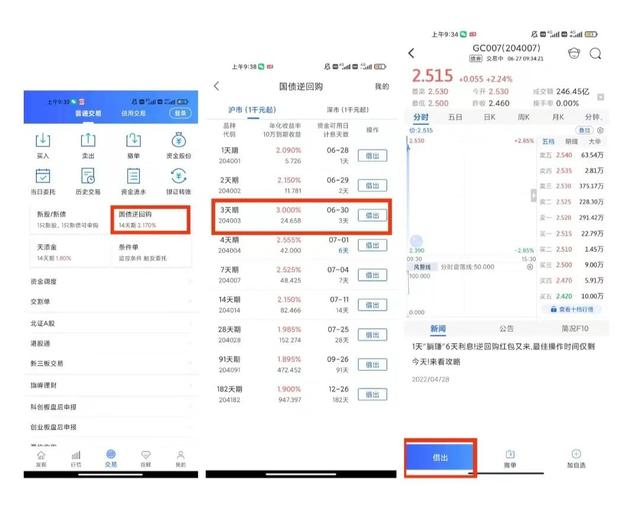Select the 深市 (1千元起) tab
Screen dimensions: 640x513
[348, 110]
